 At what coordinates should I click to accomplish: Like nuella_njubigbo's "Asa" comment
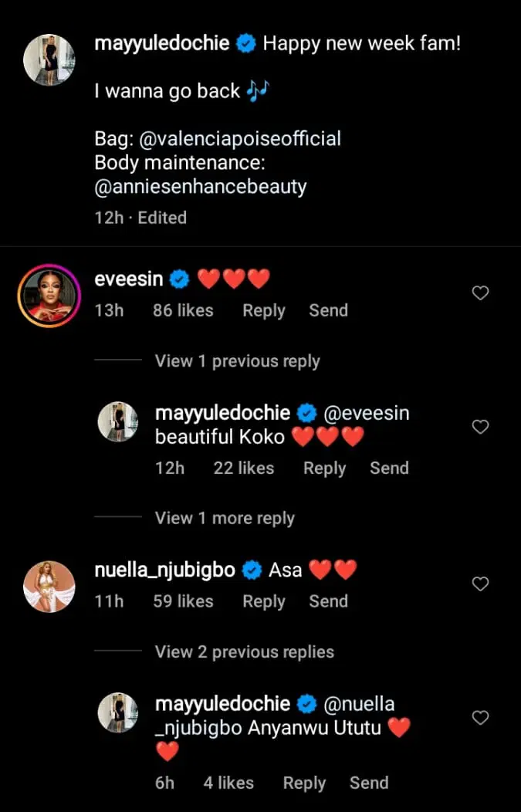tap(480, 584)
